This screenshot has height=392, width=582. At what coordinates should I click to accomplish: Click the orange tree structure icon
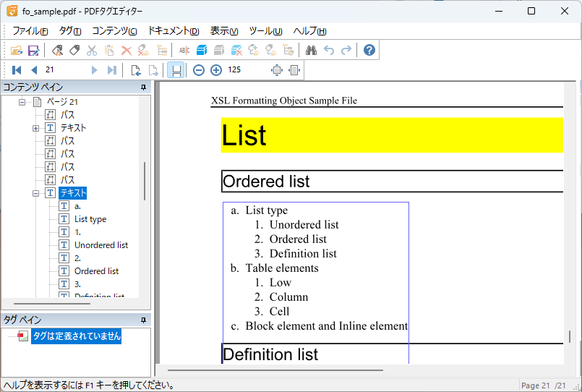coord(161,50)
